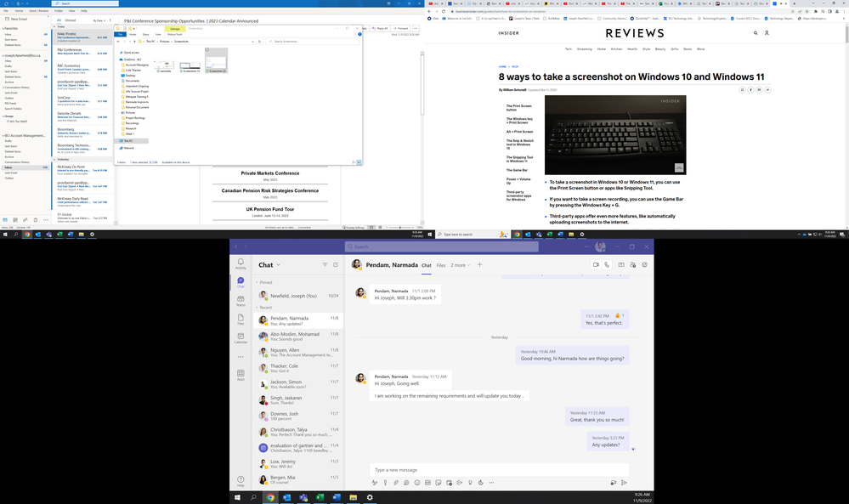The width and height of the screenshot is (849, 504).
Task: Open the By Date sorting dropdown in Outlook
Action: coord(99,20)
